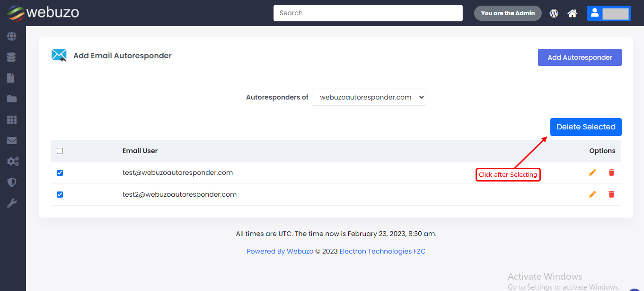Image resolution: width=644 pixels, height=291 pixels.
Task: Open the email envelope icon in sidebar
Action: [x=12, y=141]
